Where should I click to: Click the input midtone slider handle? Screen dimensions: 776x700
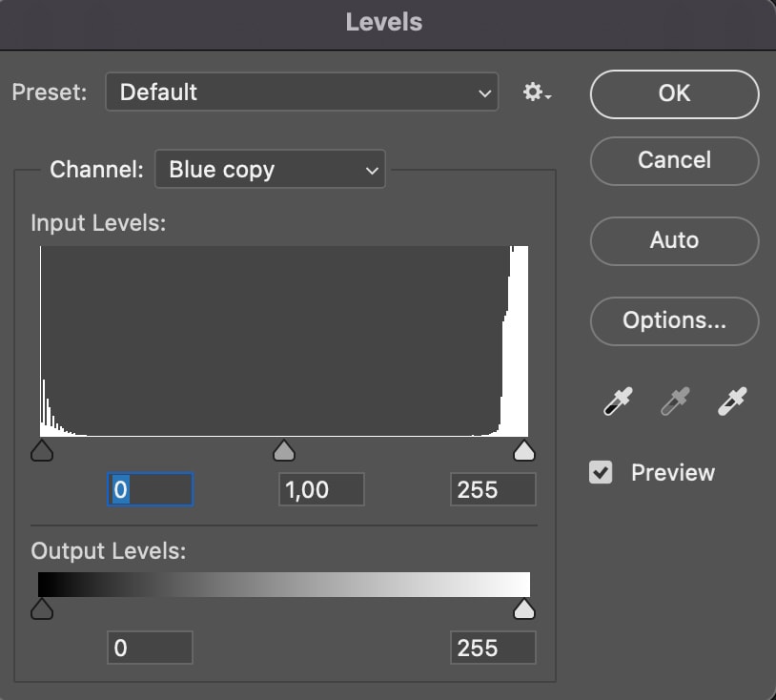coord(284,450)
